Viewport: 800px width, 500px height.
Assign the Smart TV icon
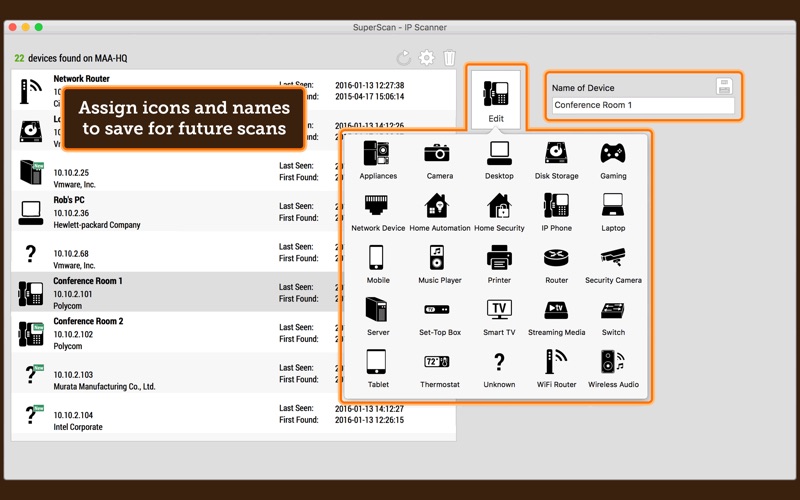pyautogui.click(x=499, y=310)
